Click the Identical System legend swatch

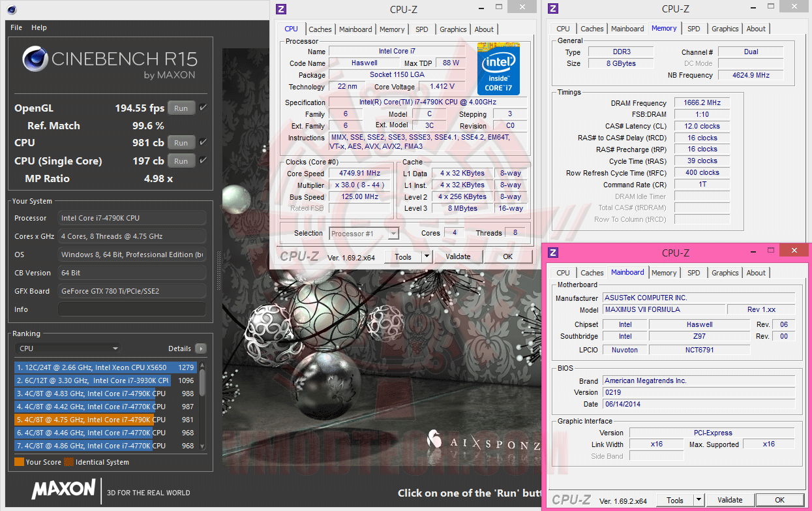tap(68, 462)
